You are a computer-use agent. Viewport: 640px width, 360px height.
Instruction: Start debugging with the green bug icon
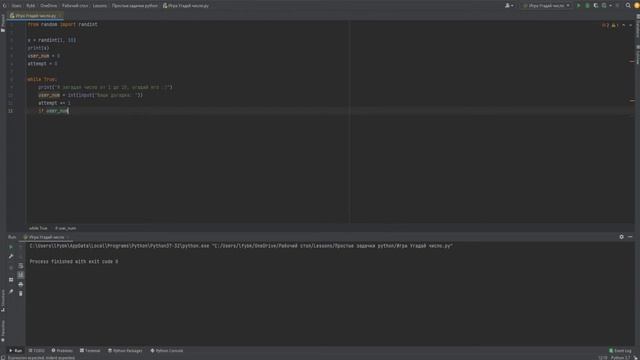[x=587, y=6]
